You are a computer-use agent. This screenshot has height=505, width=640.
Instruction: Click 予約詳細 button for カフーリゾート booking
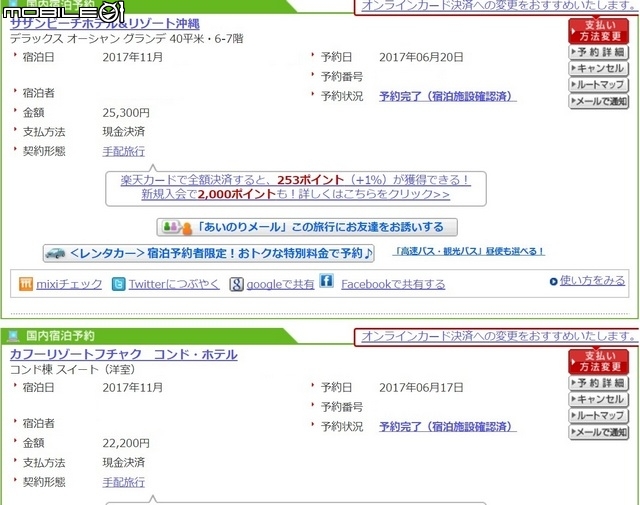tap(598, 383)
